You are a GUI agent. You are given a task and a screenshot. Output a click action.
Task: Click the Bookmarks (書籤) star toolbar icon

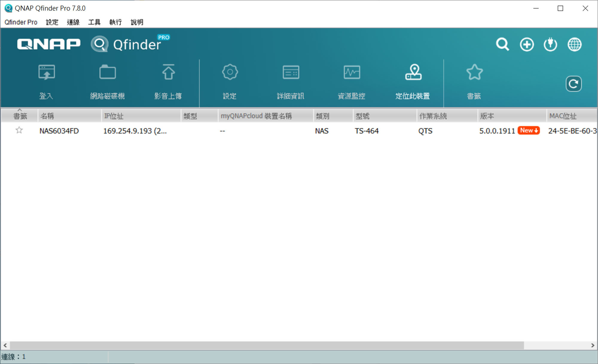coord(475,72)
